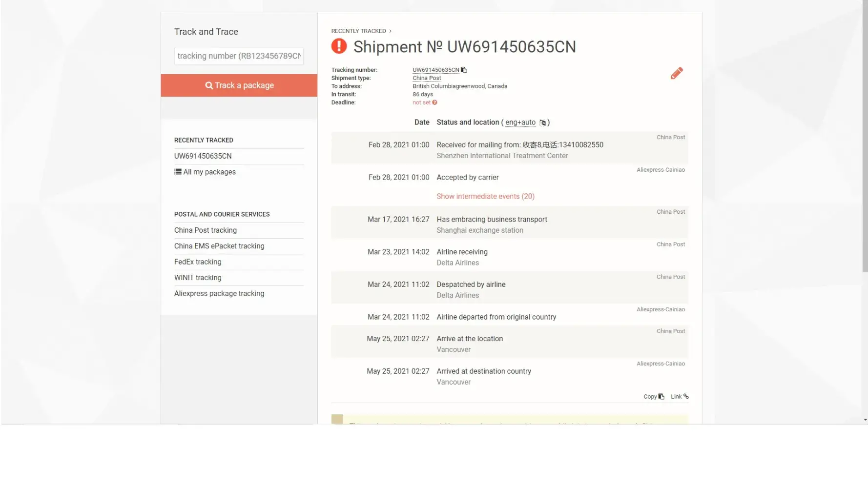Click the red exclamation alert icon
The image size is (868, 488).
[339, 46]
